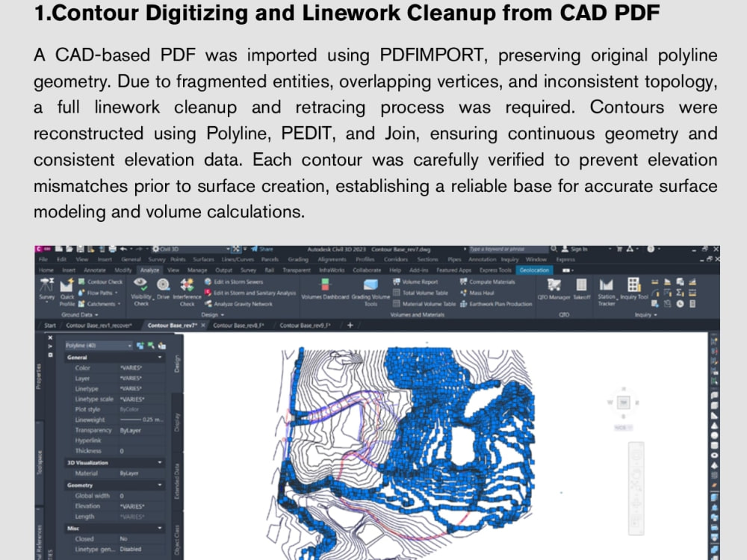The image size is (747, 560).
Task: Switch to the Home ribbon tab
Action: (46, 270)
